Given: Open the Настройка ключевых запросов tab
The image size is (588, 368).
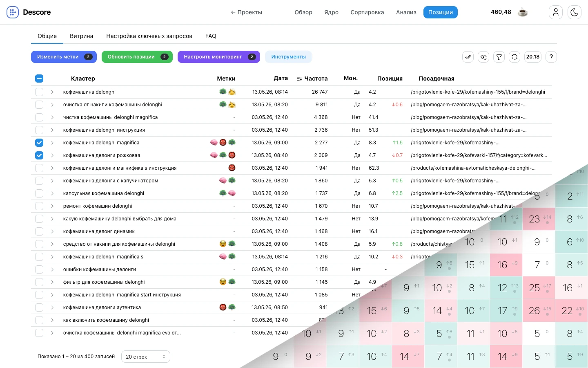Looking at the screenshot, I should coord(149,36).
